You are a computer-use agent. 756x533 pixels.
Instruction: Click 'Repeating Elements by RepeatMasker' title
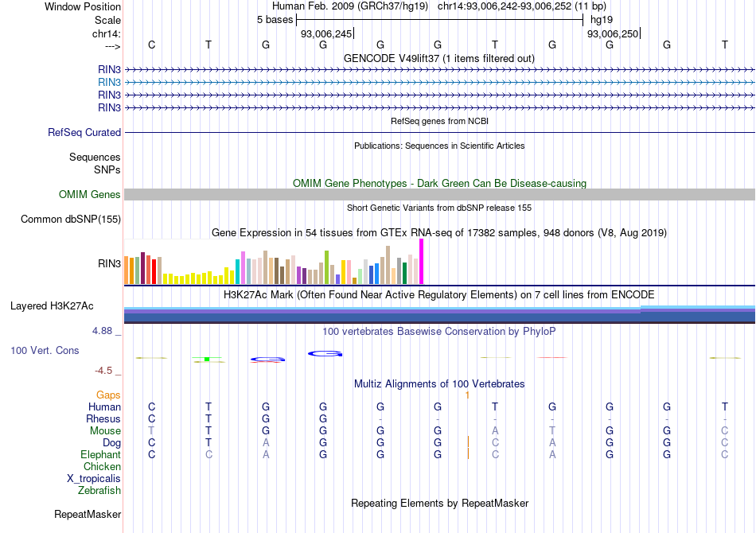439,503
